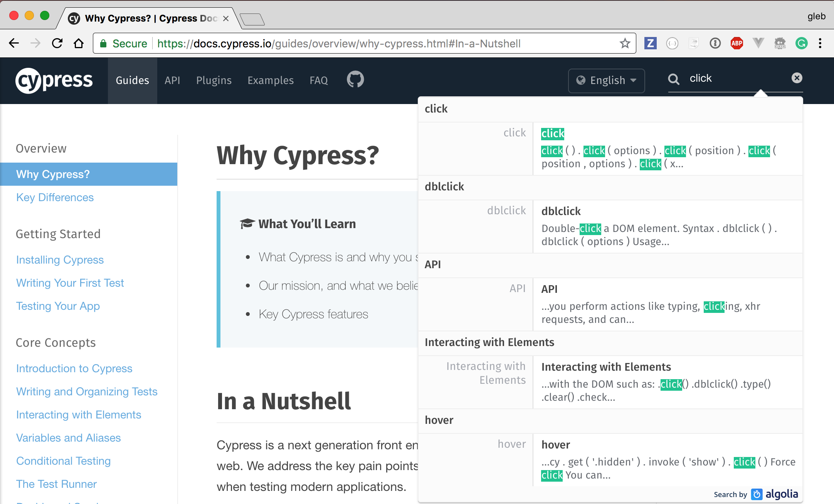Click Installing Cypress sidebar link
The width and height of the screenshot is (834, 504).
tap(60, 260)
